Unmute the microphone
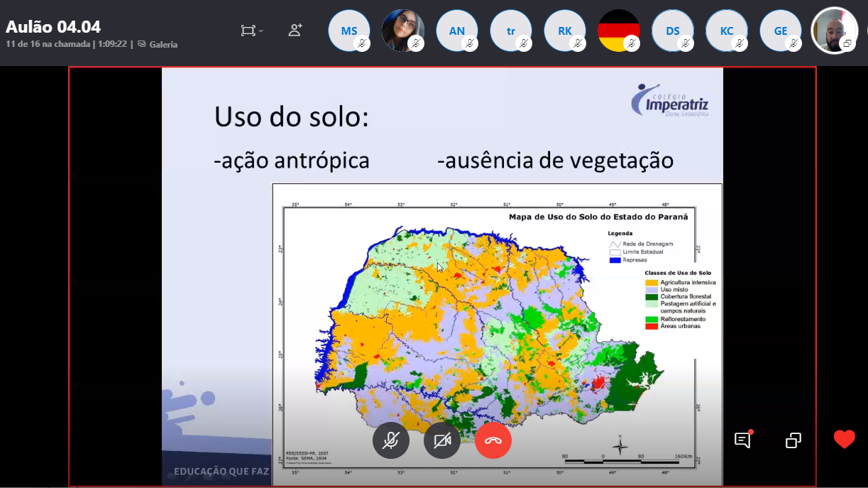Image resolution: width=868 pixels, height=488 pixels. pyautogui.click(x=390, y=440)
